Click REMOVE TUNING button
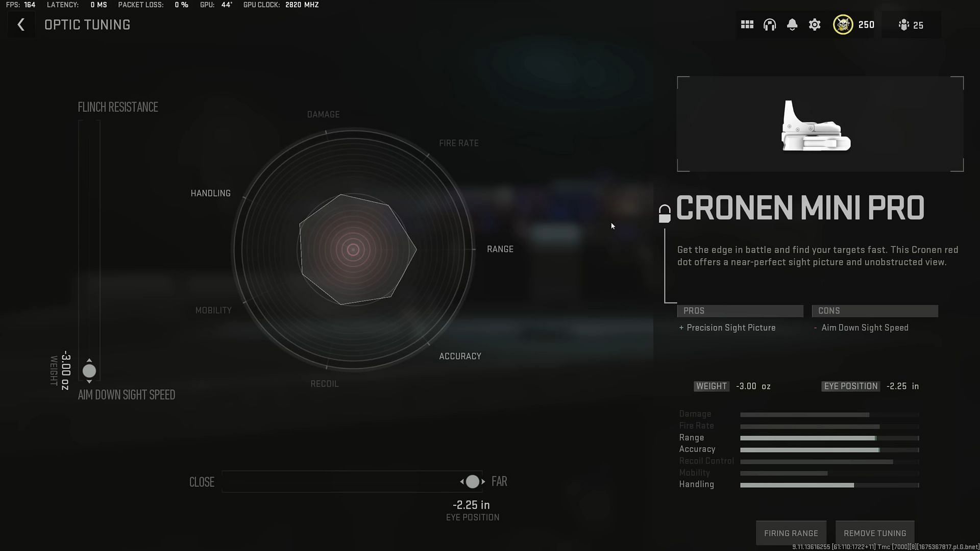980x551 pixels. coord(875,533)
